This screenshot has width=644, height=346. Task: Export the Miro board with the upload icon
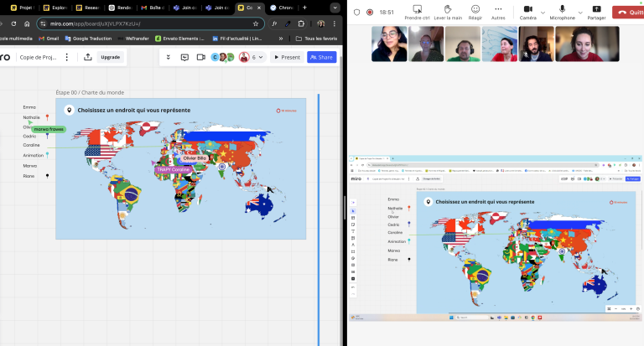pos(88,57)
